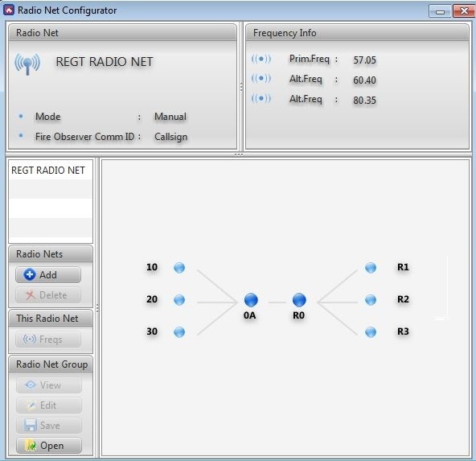
Task: Close the Radio Net Configurator window
Action: point(464,11)
